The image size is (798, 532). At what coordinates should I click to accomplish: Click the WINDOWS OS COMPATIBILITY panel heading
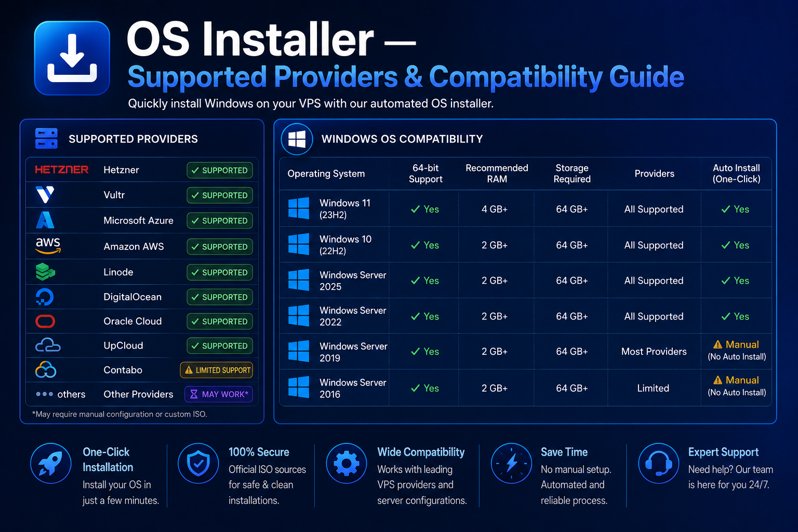[402, 139]
